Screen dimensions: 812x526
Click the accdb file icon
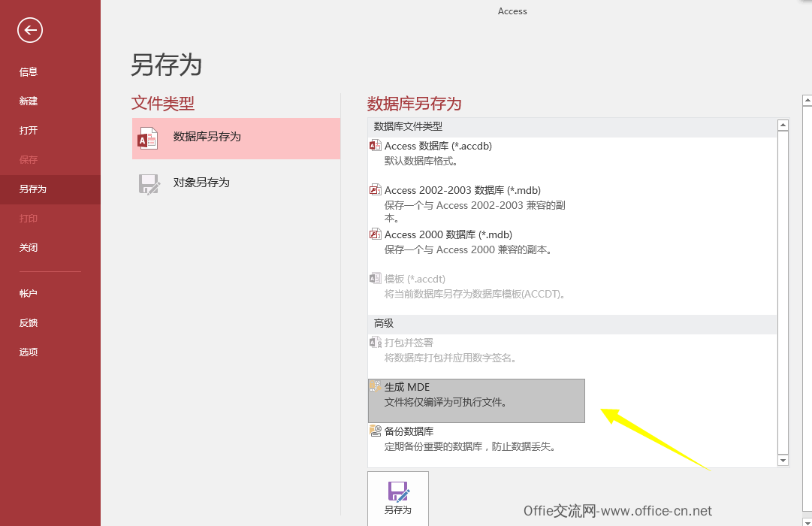click(x=375, y=146)
